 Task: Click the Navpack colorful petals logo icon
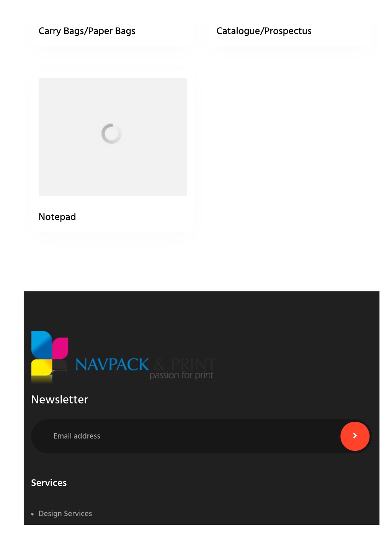click(x=50, y=357)
